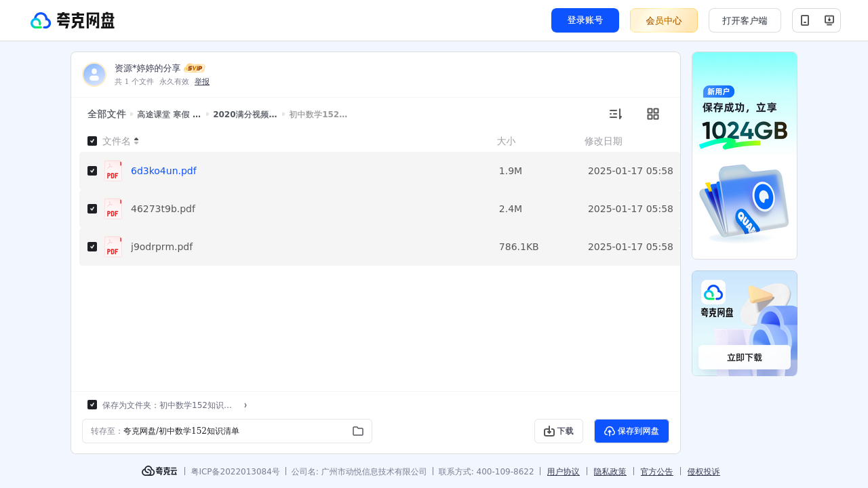868x488 pixels.
Task: Sort by 文件名 column arrow
Action: [x=136, y=141]
